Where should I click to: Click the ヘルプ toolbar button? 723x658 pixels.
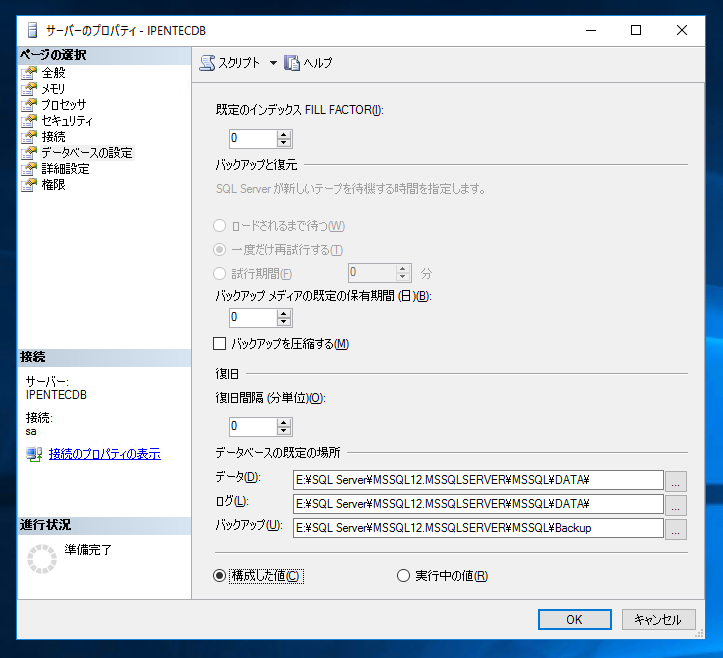(308, 63)
